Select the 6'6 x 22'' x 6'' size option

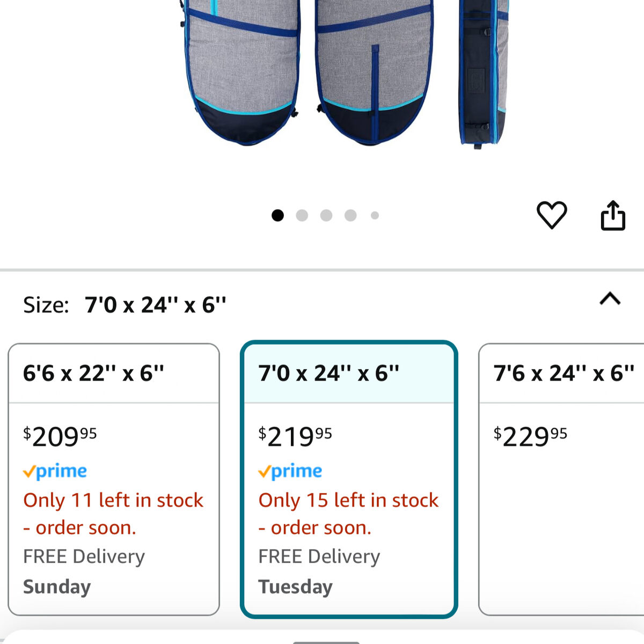[x=114, y=373]
